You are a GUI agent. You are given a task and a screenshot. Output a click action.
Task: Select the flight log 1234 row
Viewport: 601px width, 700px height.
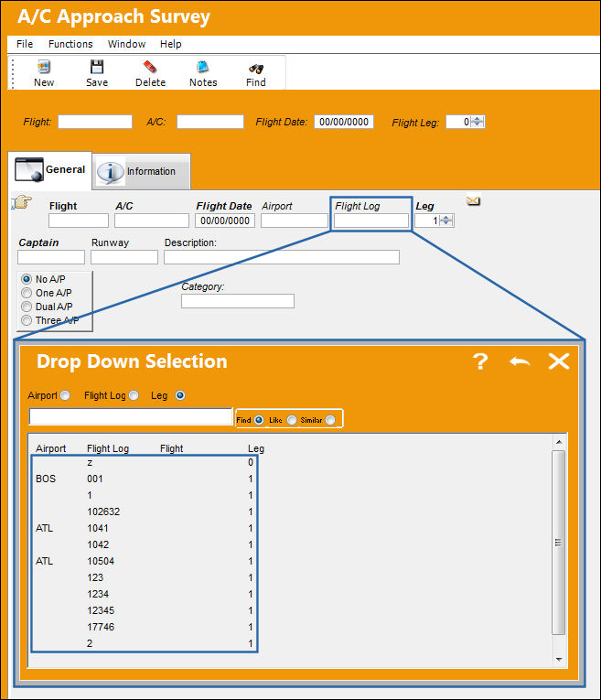point(145,594)
